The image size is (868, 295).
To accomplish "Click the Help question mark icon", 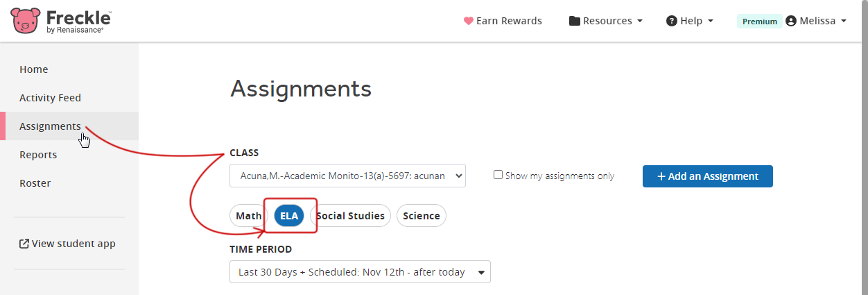I will coord(671,21).
